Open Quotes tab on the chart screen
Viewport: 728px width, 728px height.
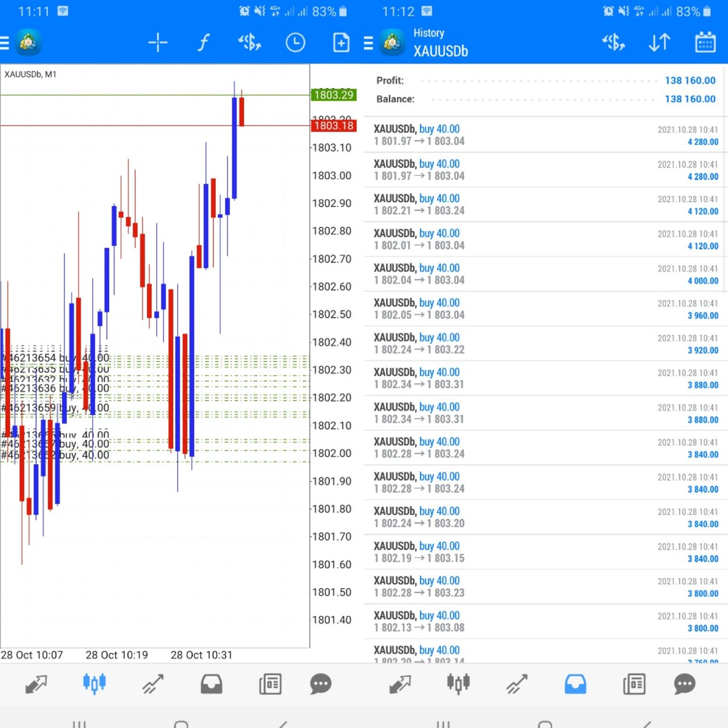[x=36, y=684]
